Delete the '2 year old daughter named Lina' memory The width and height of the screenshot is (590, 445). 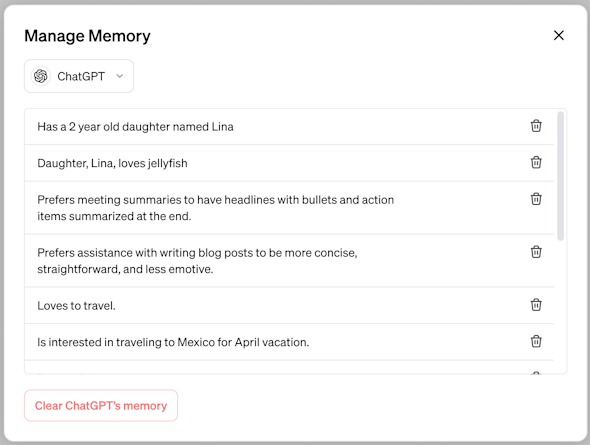tap(536, 126)
